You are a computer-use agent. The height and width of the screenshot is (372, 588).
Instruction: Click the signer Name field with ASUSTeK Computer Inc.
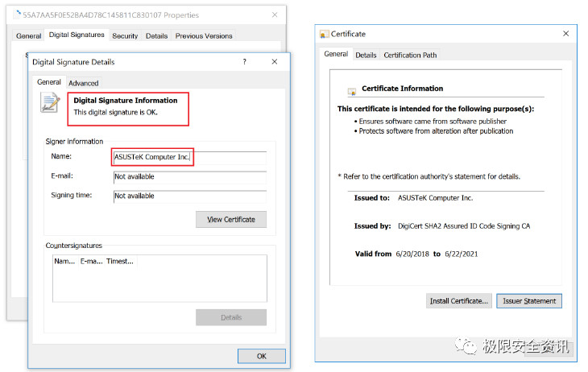pos(190,157)
